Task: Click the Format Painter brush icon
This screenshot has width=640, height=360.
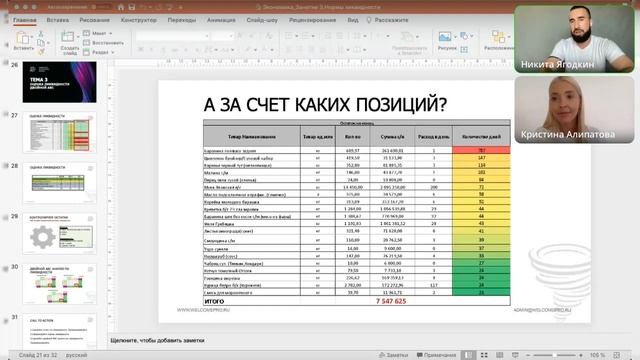Action: tap(41, 51)
